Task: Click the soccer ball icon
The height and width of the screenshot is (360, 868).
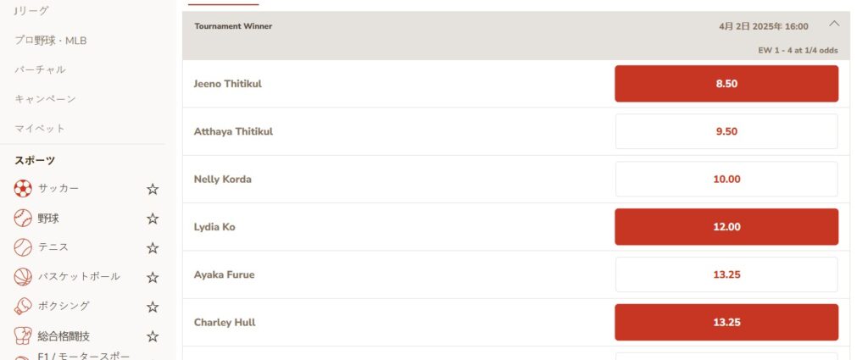Action: coord(24,188)
